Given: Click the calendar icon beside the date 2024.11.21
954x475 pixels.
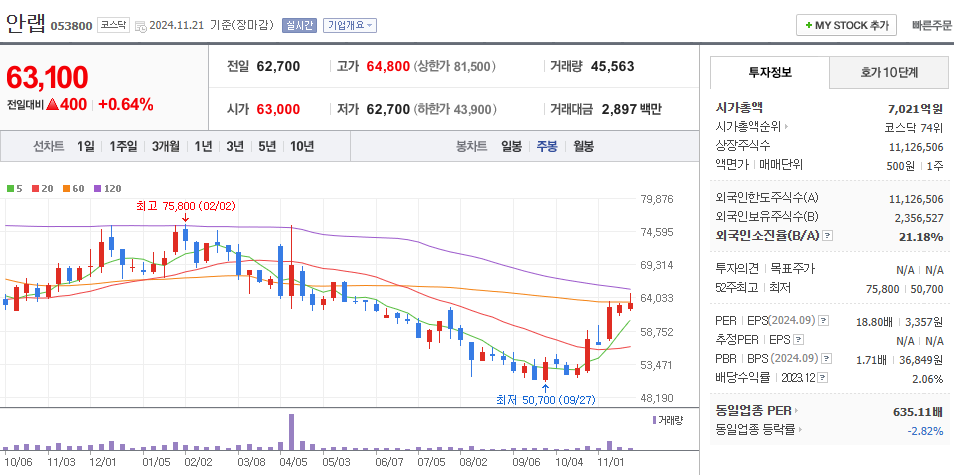Looking at the screenshot, I should click(x=141, y=26).
